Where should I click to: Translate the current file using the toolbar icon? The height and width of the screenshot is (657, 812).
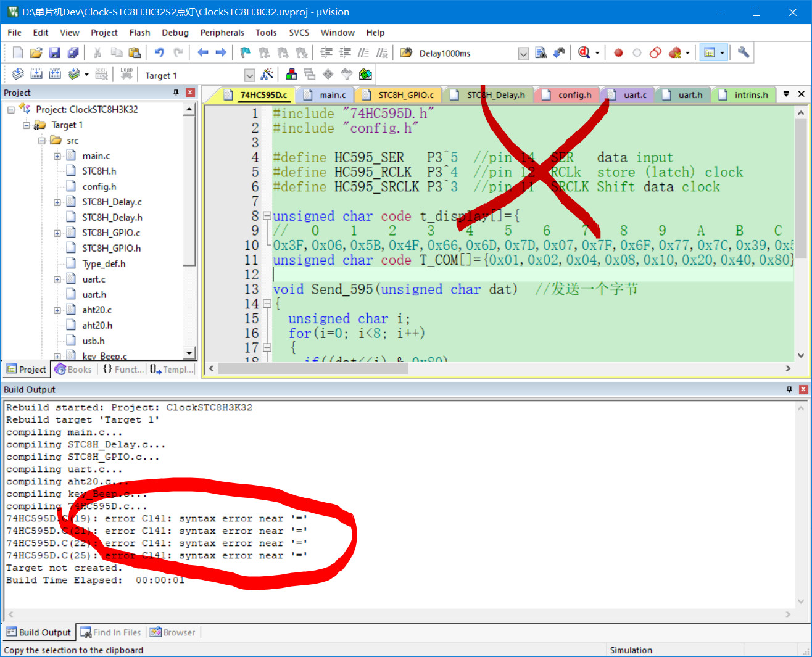click(x=18, y=75)
